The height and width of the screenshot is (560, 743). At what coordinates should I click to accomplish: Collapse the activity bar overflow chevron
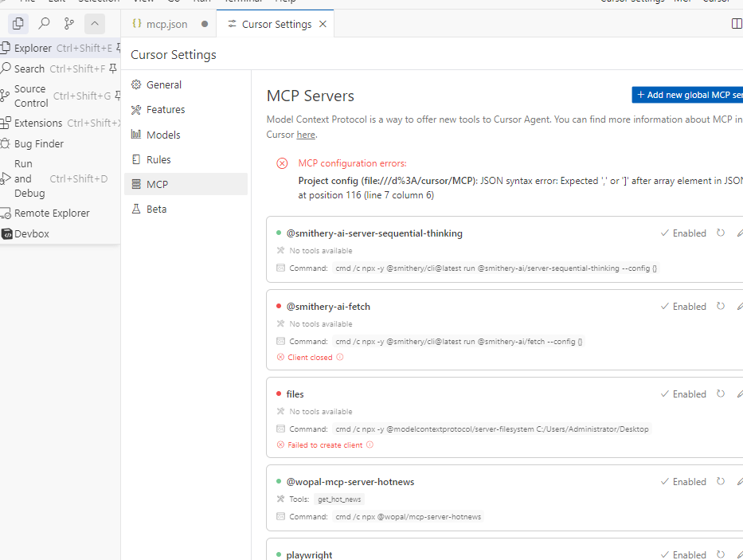[95, 23]
